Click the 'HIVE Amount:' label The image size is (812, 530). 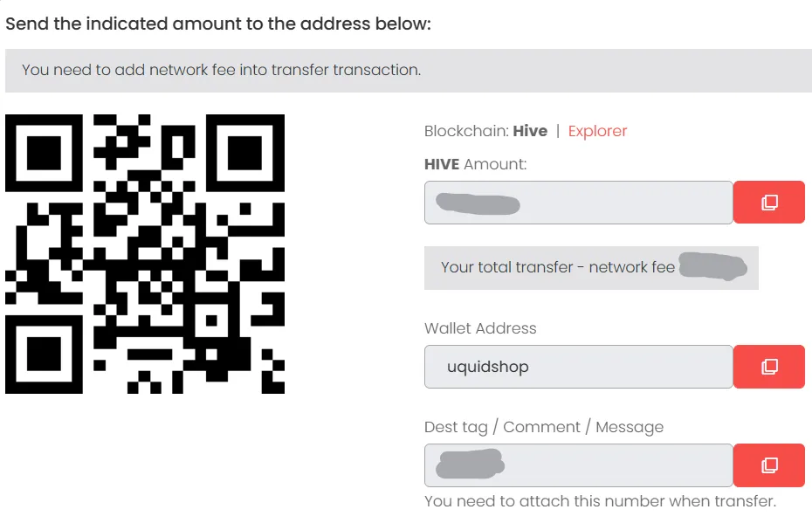tap(475, 164)
